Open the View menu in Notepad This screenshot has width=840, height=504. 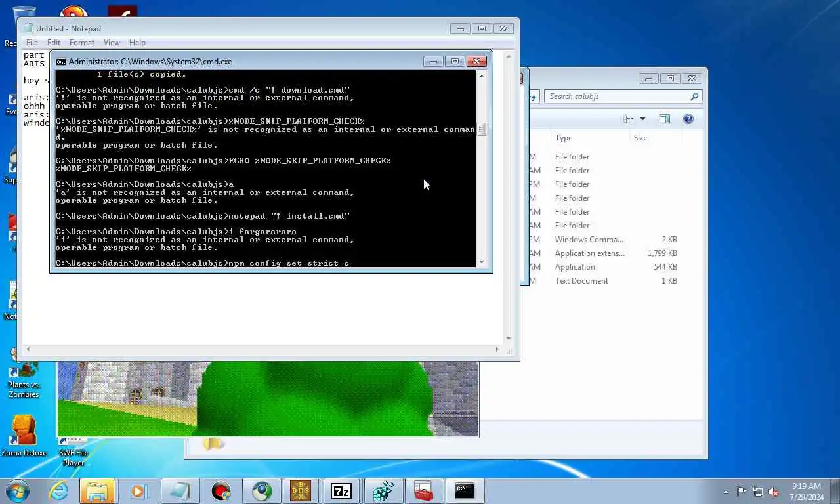tap(112, 43)
